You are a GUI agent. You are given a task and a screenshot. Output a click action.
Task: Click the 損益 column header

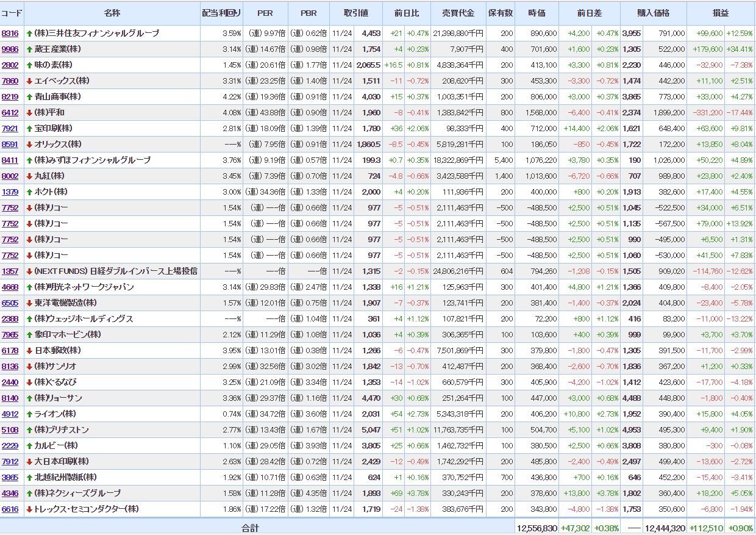[721, 13]
